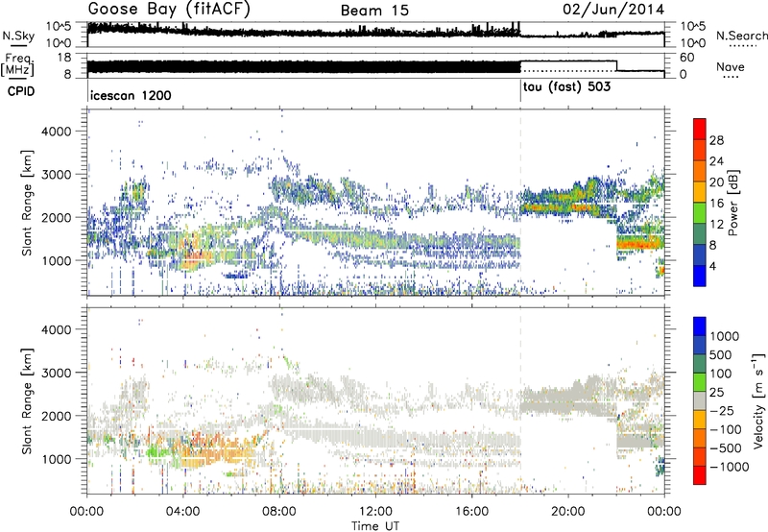768x532 pixels.
Task: Click the gray band of the velocity colorbar
Action: (700, 400)
